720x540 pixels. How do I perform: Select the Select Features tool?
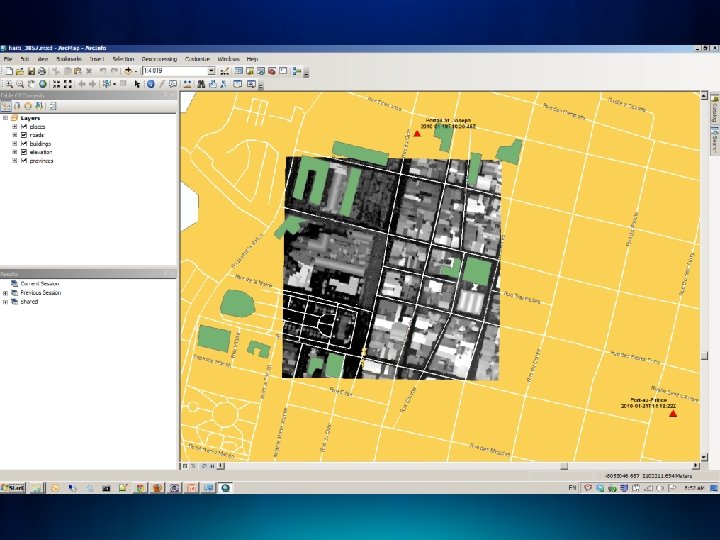[107, 84]
